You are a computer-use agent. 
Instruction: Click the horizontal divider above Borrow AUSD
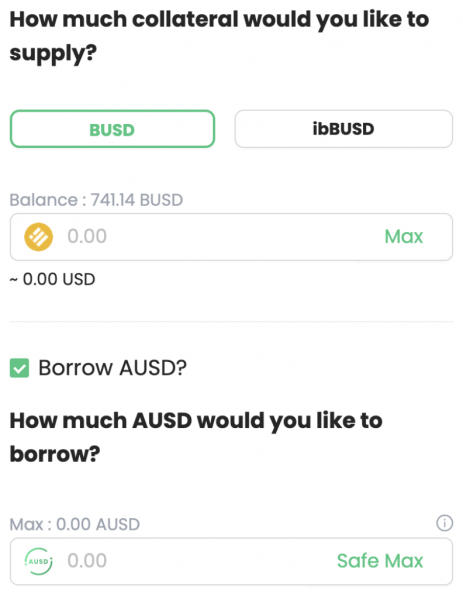(231, 322)
